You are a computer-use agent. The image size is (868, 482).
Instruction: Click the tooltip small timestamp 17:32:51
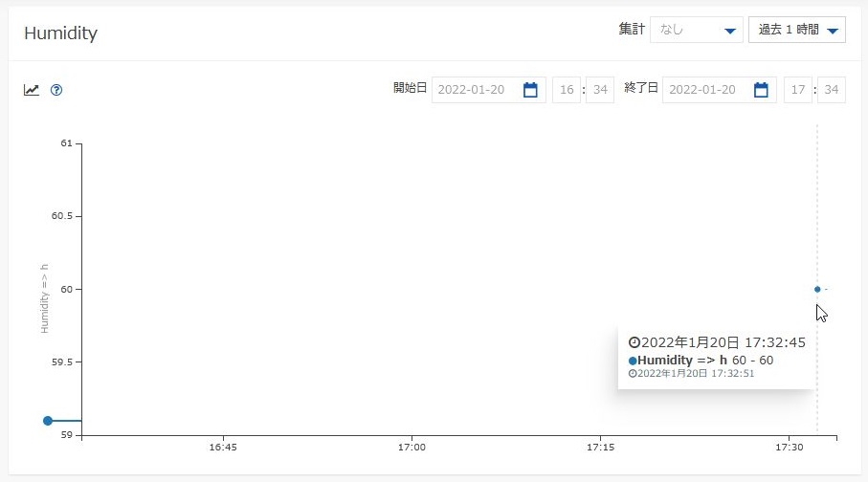tap(691, 374)
